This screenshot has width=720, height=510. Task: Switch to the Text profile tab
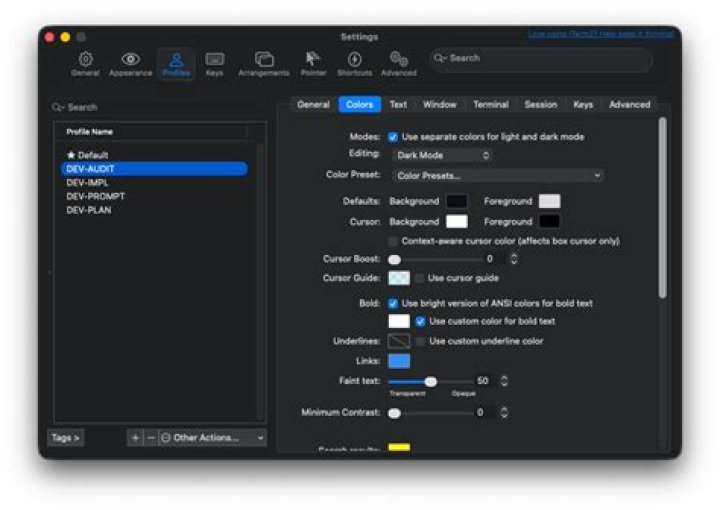click(x=398, y=105)
